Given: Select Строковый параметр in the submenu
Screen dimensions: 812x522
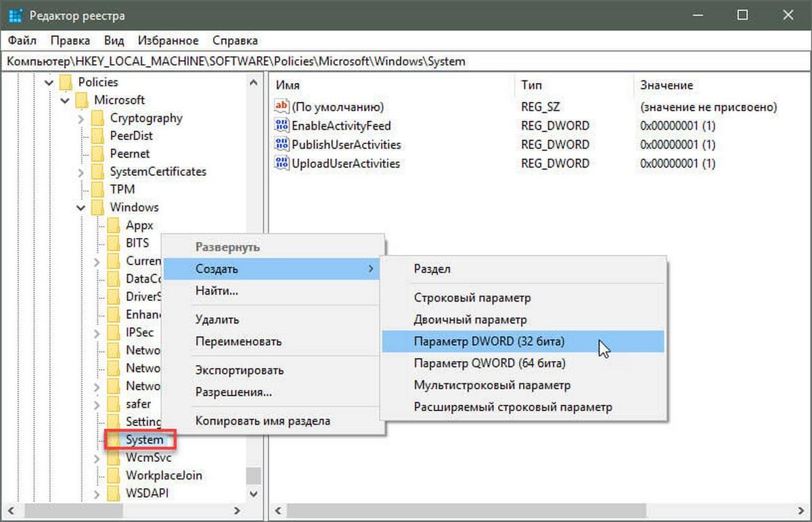Looking at the screenshot, I should pyautogui.click(x=523, y=298).
